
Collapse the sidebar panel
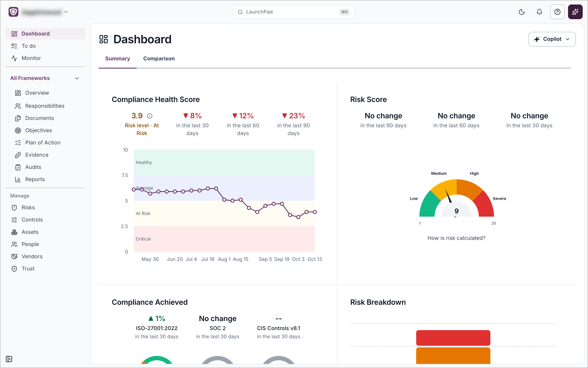click(9, 359)
